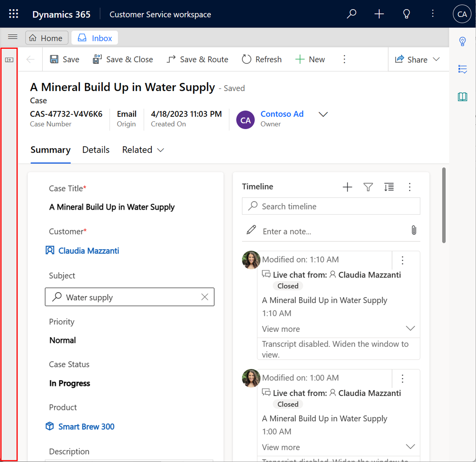Open the Claudia Mazzanti customer link

(89, 250)
